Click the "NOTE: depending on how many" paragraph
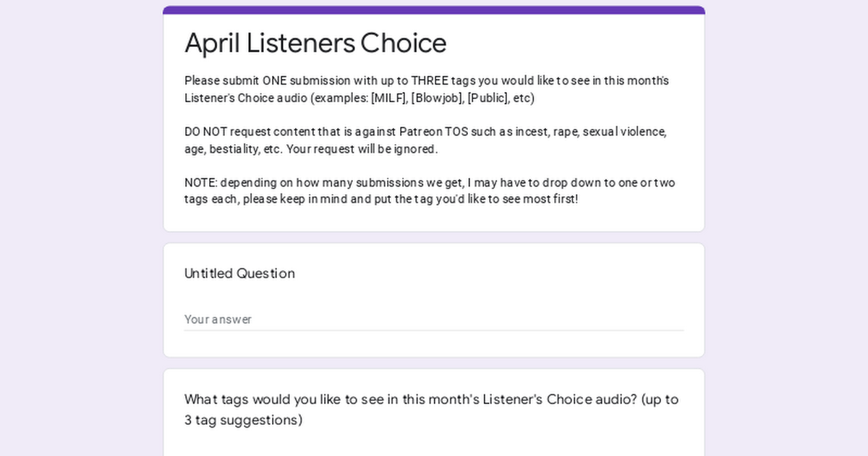 (430, 191)
